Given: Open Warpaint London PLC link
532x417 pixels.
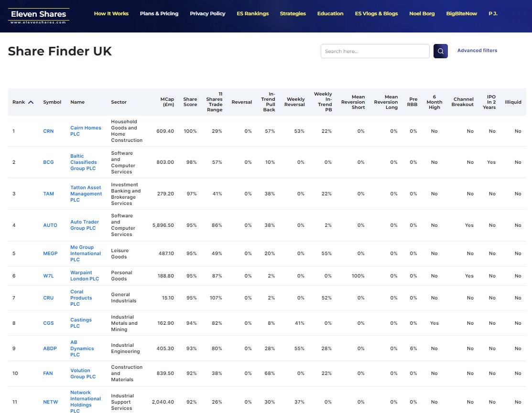Looking at the screenshot, I should [85, 276].
